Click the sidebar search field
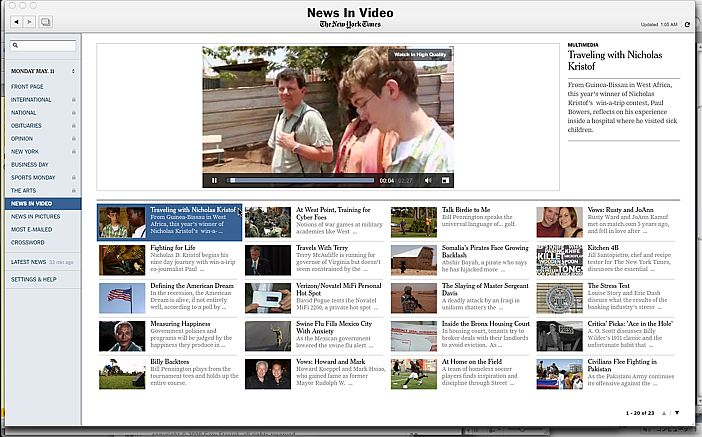702x437 pixels. [44, 46]
